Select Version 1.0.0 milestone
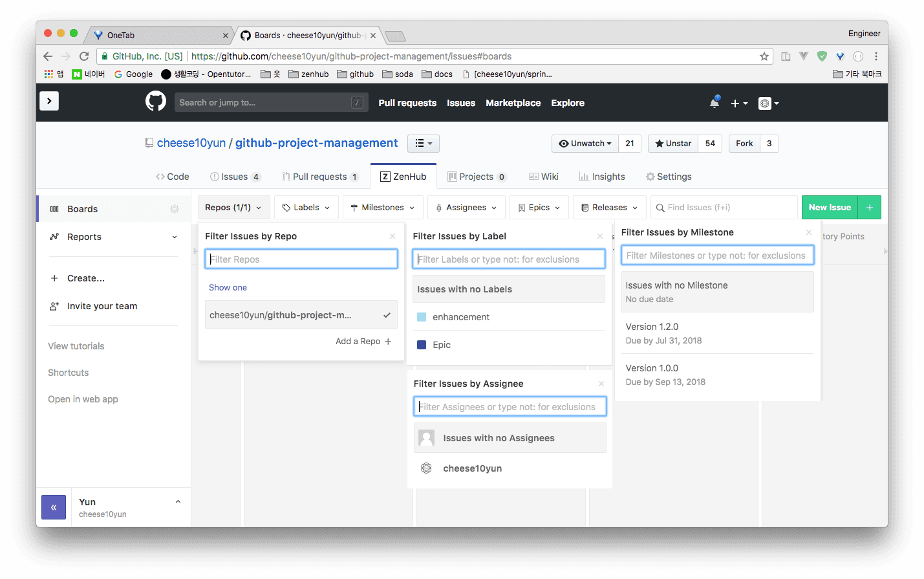Viewport: 924px width, 579px height. pos(718,375)
